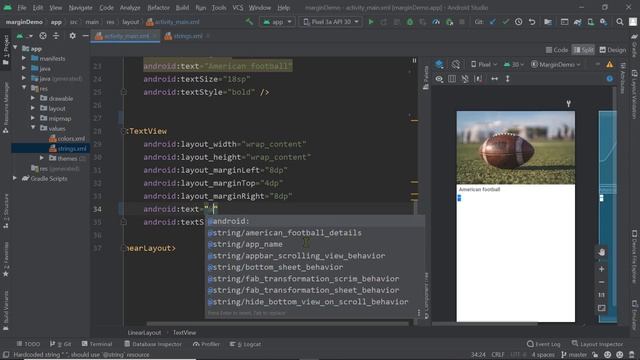Viewport: 640px width, 360px height.
Task: Switch to the activity_main.xml editor tab
Action: tap(126, 36)
